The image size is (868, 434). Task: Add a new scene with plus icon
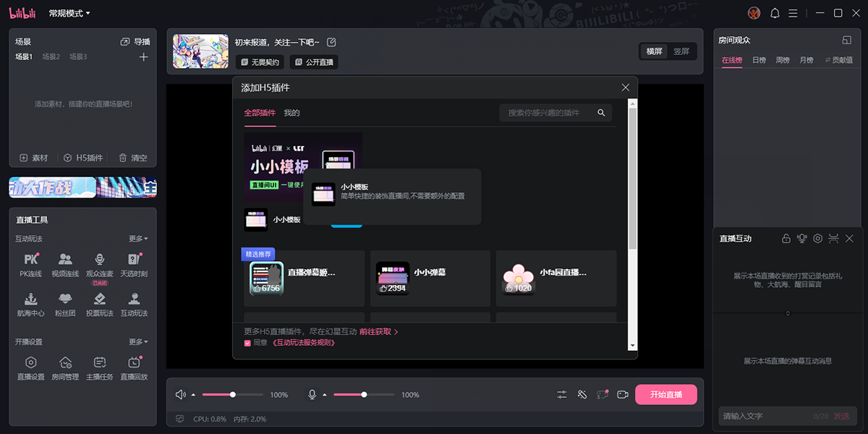tap(143, 56)
